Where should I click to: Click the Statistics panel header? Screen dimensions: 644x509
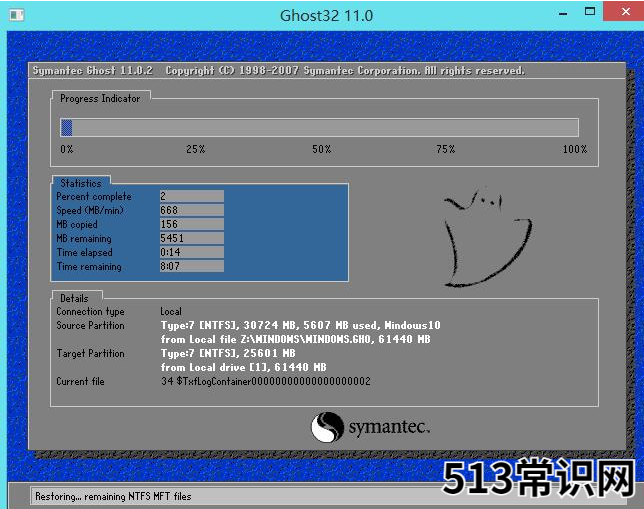coord(81,183)
